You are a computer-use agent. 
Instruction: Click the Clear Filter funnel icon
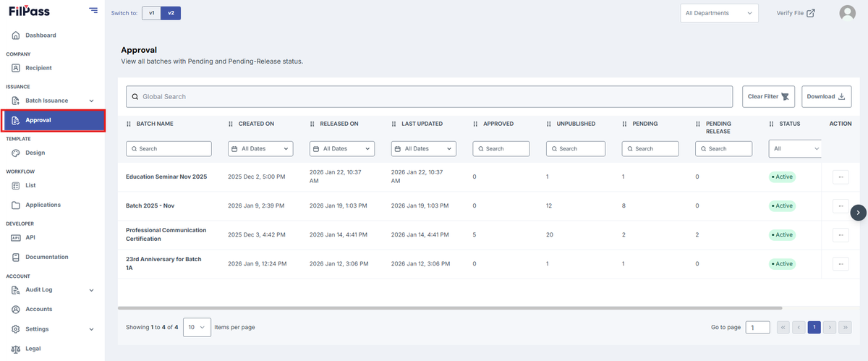[785, 96]
